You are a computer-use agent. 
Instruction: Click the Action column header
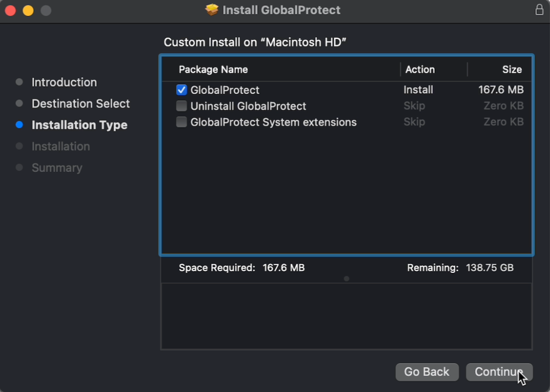pyautogui.click(x=420, y=69)
